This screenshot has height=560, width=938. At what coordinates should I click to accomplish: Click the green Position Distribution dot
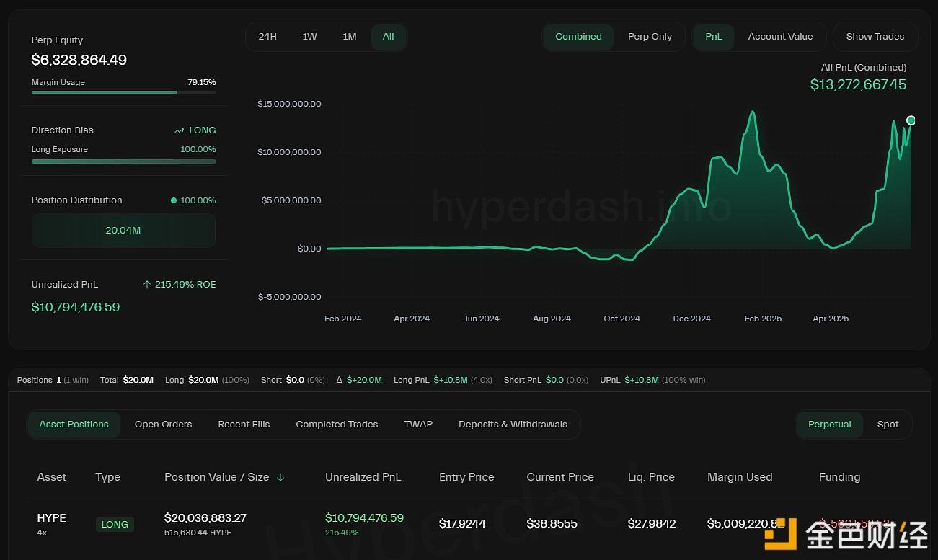tap(173, 200)
